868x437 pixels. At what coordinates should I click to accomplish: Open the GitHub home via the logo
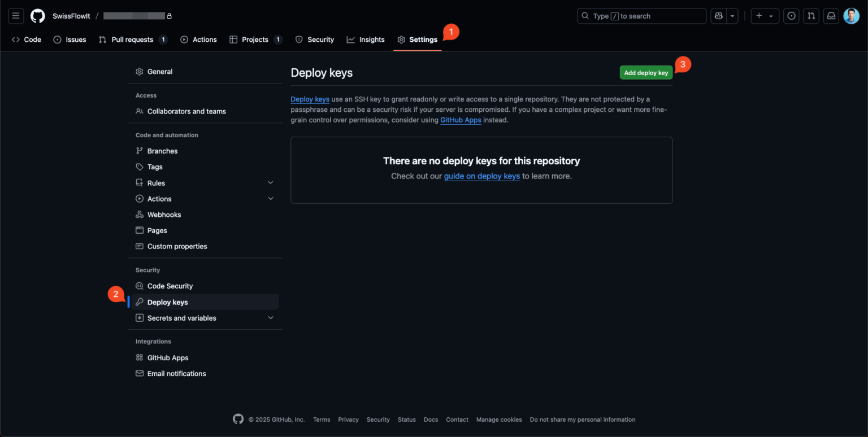(37, 16)
